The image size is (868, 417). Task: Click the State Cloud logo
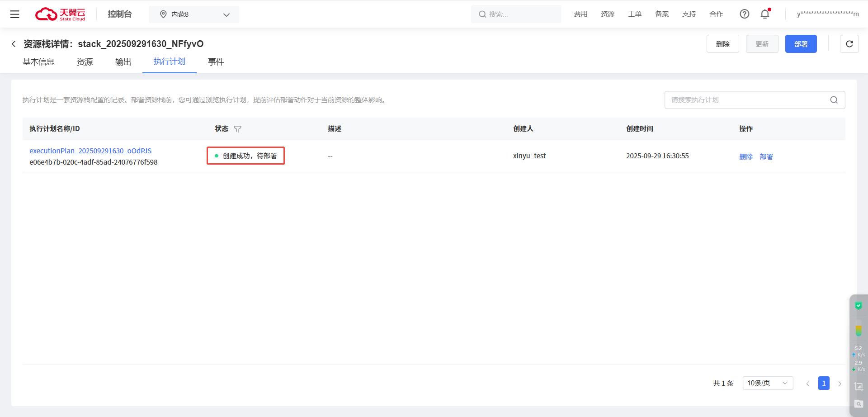[60, 14]
